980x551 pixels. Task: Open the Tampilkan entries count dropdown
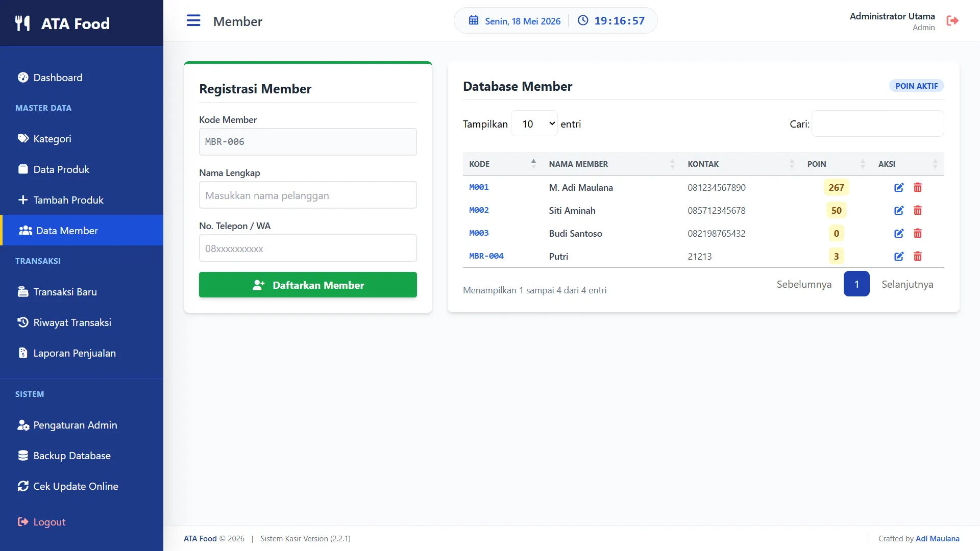pyautogui.click(x=534, y=124)
